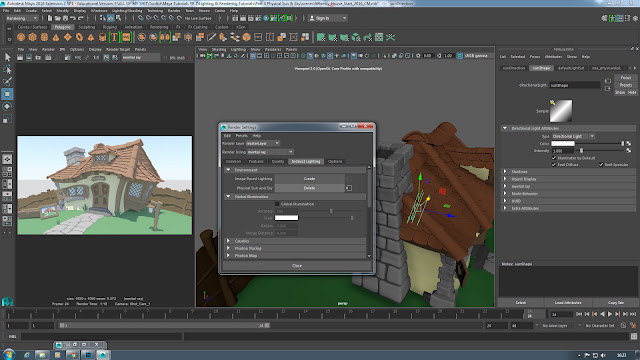Click the Load Attributes button

click(x=568, y=303)
